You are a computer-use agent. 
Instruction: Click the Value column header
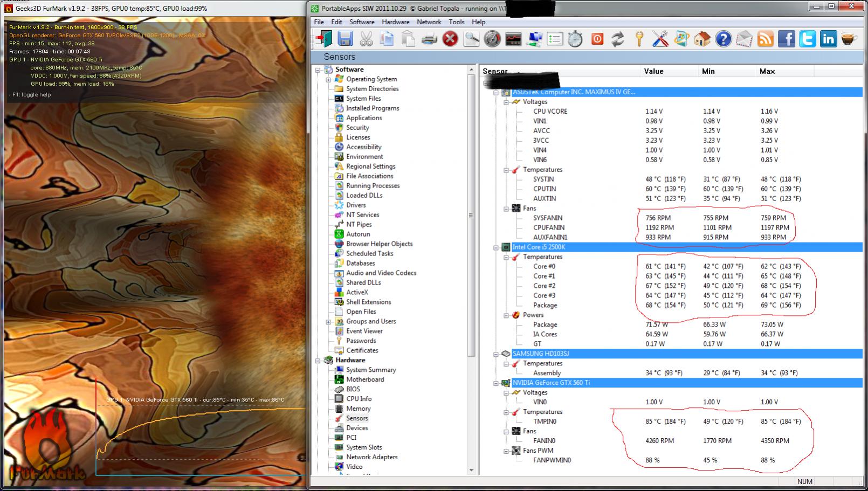click(x=653, y=72)
